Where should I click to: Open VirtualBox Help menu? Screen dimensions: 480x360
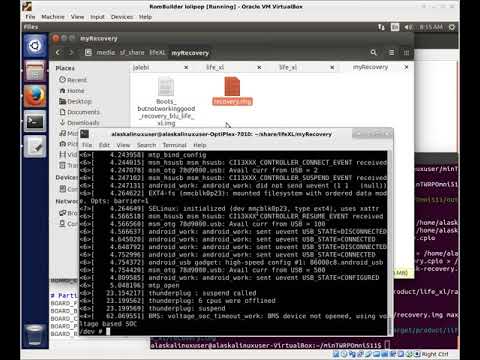coord(145,17)
